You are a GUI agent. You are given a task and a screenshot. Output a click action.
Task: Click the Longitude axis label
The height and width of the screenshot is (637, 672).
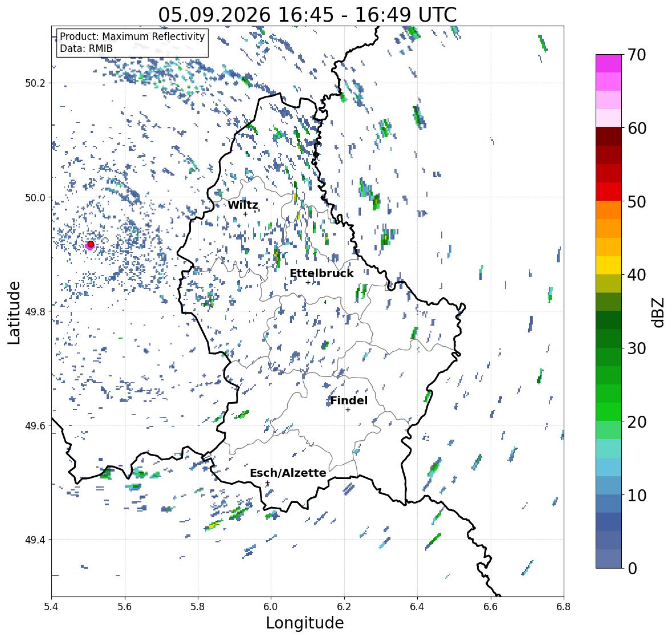305,623
